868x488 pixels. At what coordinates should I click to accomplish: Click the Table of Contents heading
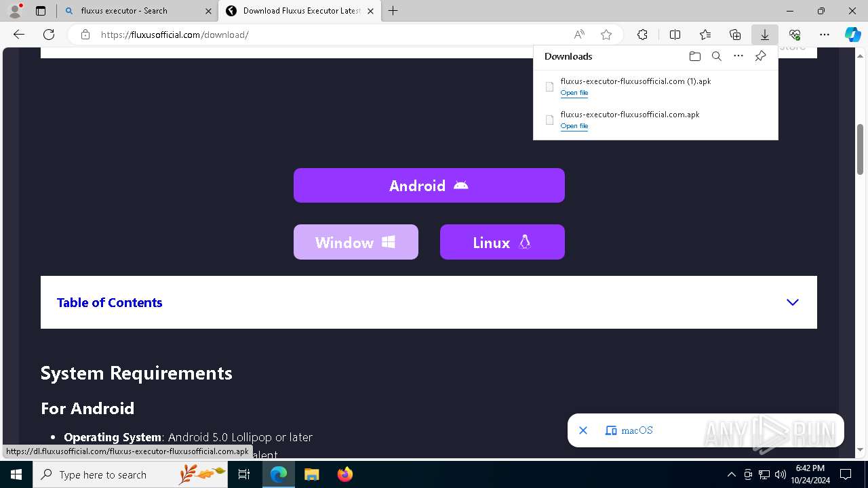110,302
